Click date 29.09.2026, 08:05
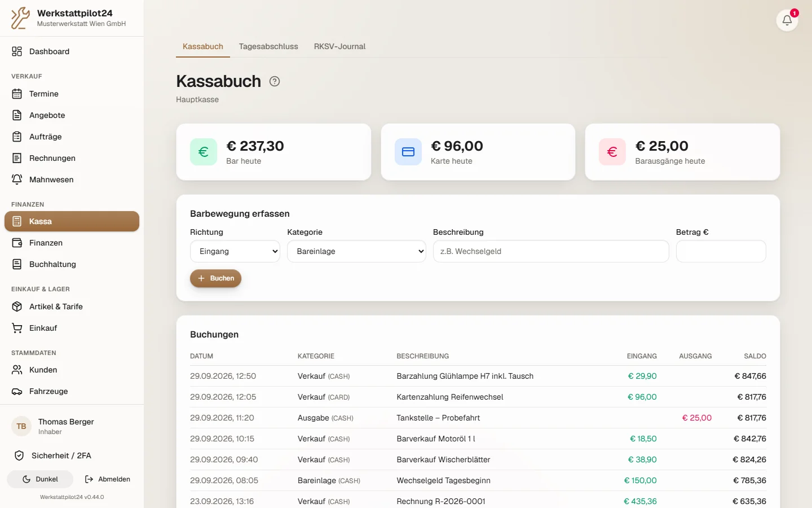 click(224, 480)
